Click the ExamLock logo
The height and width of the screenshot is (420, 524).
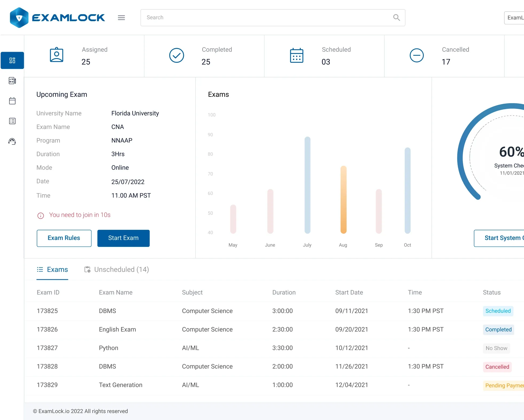[57, 18]
